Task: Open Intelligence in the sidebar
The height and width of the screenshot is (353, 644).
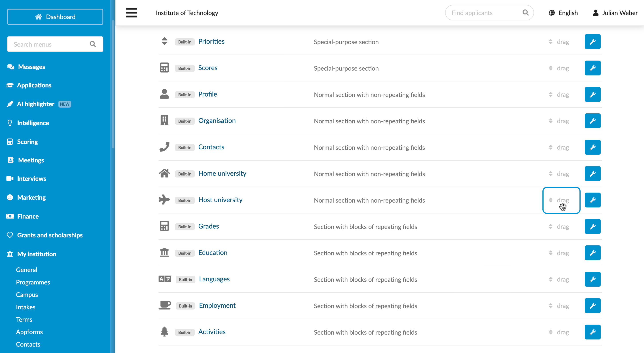Action: pyautogui.click(x=33, y=123)
